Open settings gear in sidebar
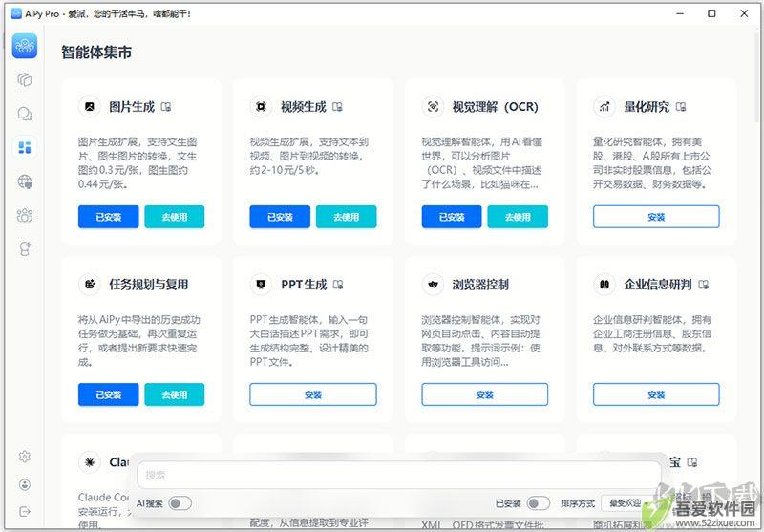The image size is (764, 532). coord(25,457)
